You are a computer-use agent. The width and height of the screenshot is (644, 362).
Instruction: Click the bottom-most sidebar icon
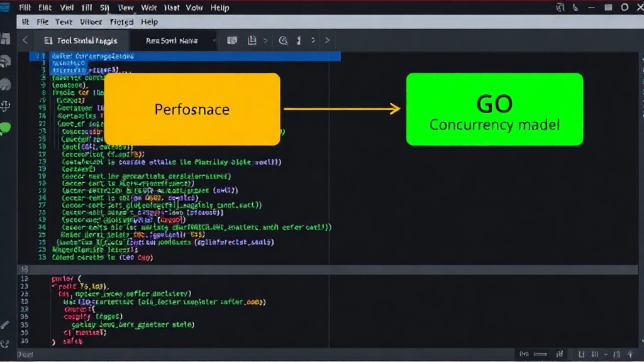(x=4, y=344)
